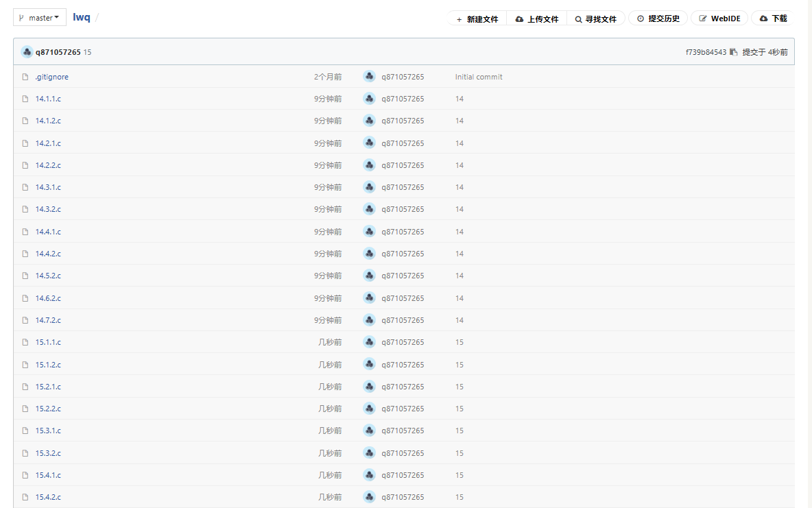
Task: Open file 15.1.2.c
Action: pos(48,365)
